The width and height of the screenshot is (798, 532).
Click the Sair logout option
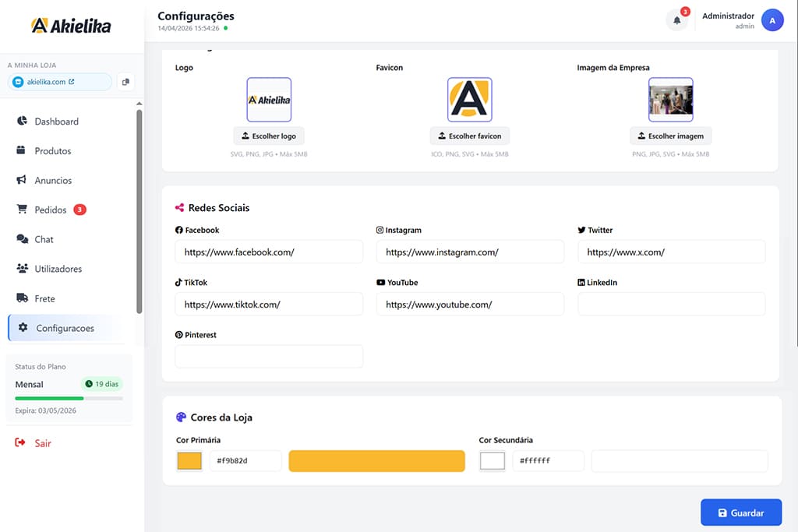coord(42,443)
